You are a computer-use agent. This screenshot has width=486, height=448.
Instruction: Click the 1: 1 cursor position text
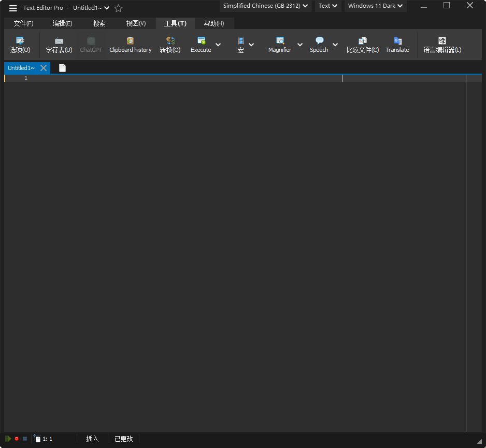coord(48,439)
